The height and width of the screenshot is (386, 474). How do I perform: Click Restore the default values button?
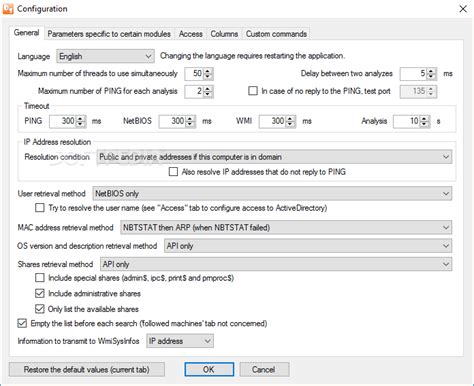(87, 369)
